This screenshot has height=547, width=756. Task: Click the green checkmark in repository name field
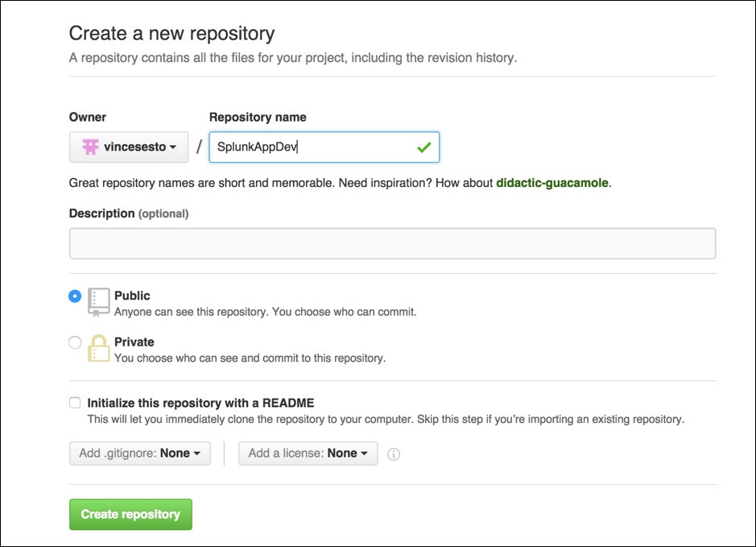click(424, 147)
